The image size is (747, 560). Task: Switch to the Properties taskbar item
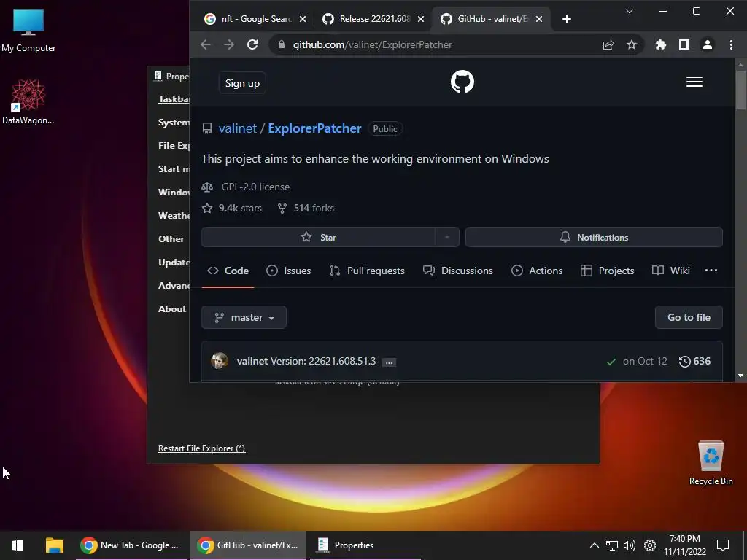click(365, 545)
